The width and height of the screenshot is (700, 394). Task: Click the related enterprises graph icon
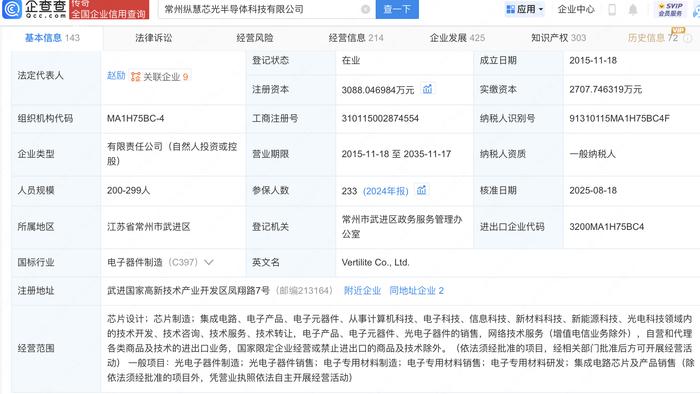pyautogui.click(x=136, y=77)
